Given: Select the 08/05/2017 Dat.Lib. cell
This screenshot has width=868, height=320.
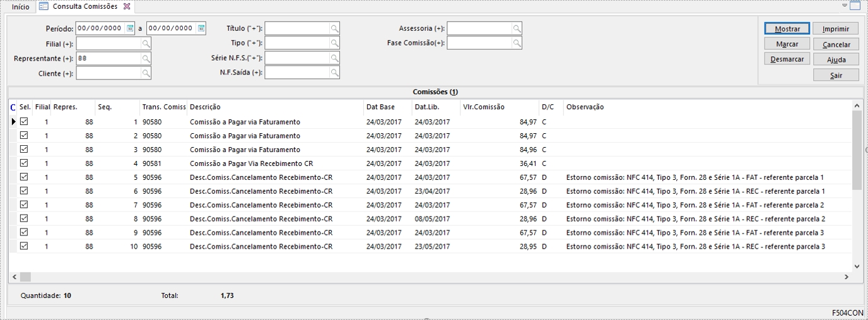Looking at the screenshot, I should coord(432,219).
